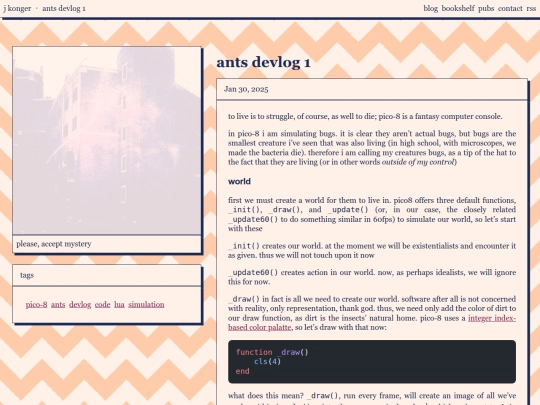Image resolution: width=540 pixels, height=405 pixels.
Task: Click the world section heading
Action: point(239,181)
